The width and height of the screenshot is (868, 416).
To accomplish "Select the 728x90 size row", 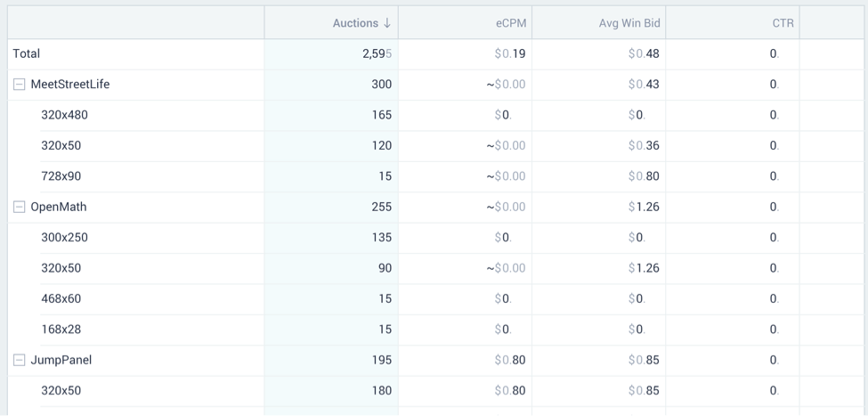I will coord(61,176).
